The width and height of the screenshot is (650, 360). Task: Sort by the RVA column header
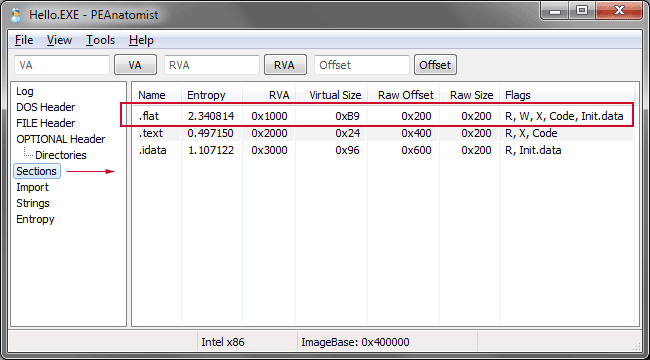tap(269, 95)
